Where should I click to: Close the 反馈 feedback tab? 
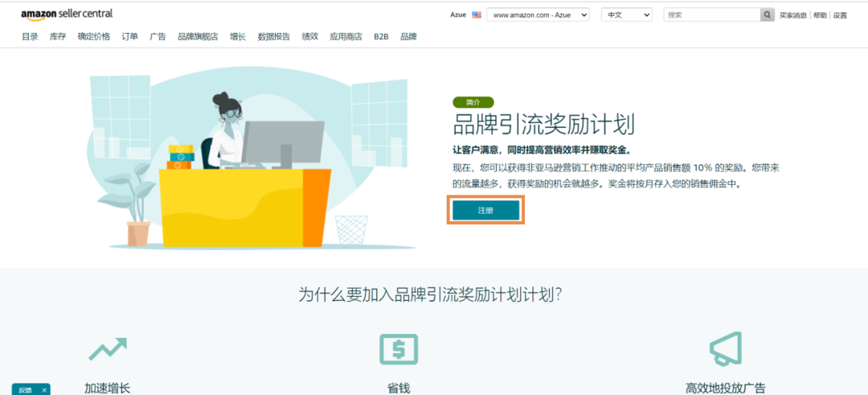point(44,390)
